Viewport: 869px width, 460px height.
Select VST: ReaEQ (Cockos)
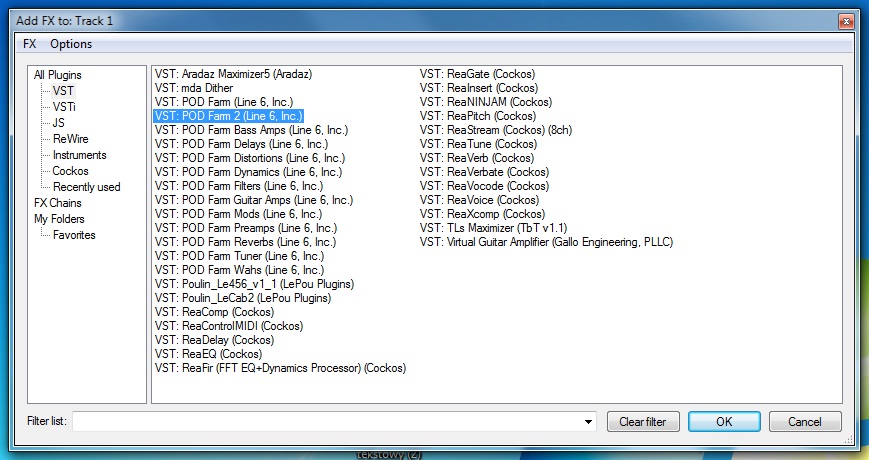tap(208, 354)
